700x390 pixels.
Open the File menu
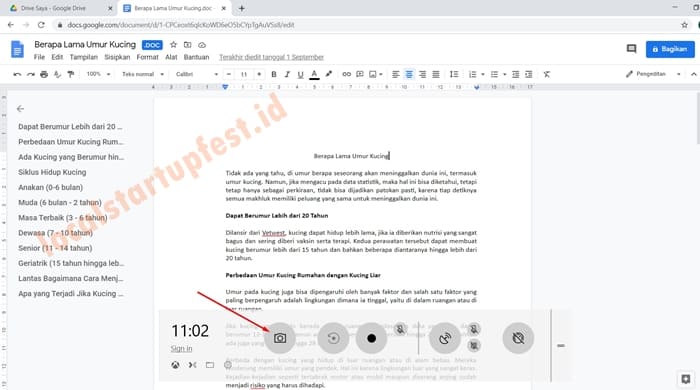[x=39, y=57]
